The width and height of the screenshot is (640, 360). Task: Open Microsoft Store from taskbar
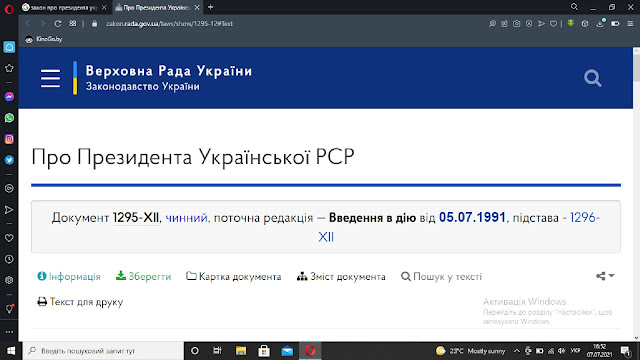click(x=264, y=351)
